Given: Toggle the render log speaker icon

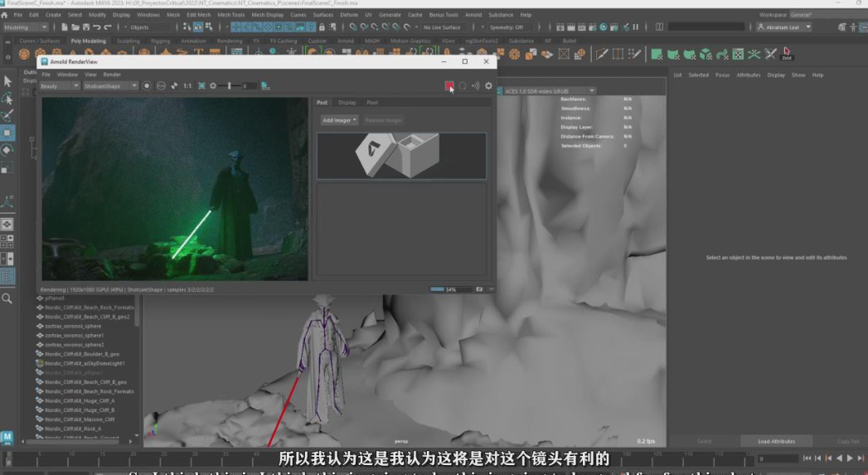Looking at the screenshot, I should click(476, 85).
